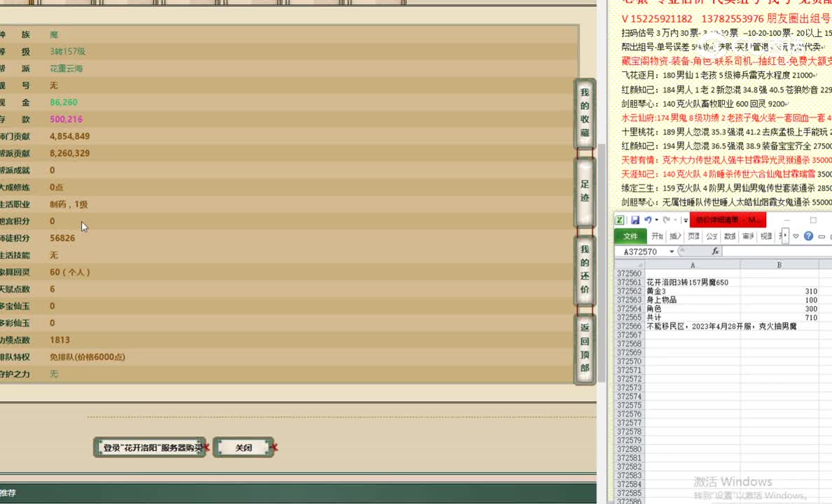Click deposit value 500,216
This screenshot has height=504, width=832.
(67, 120)
